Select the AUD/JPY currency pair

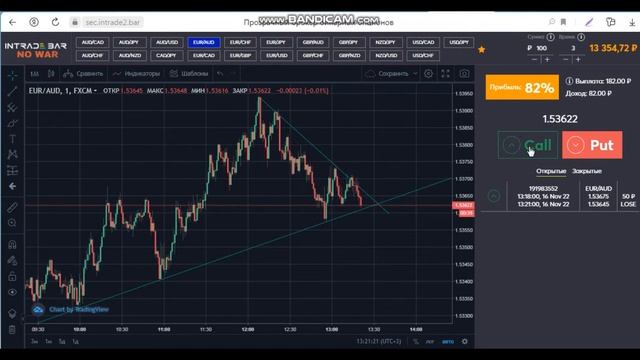click(129, 42)
